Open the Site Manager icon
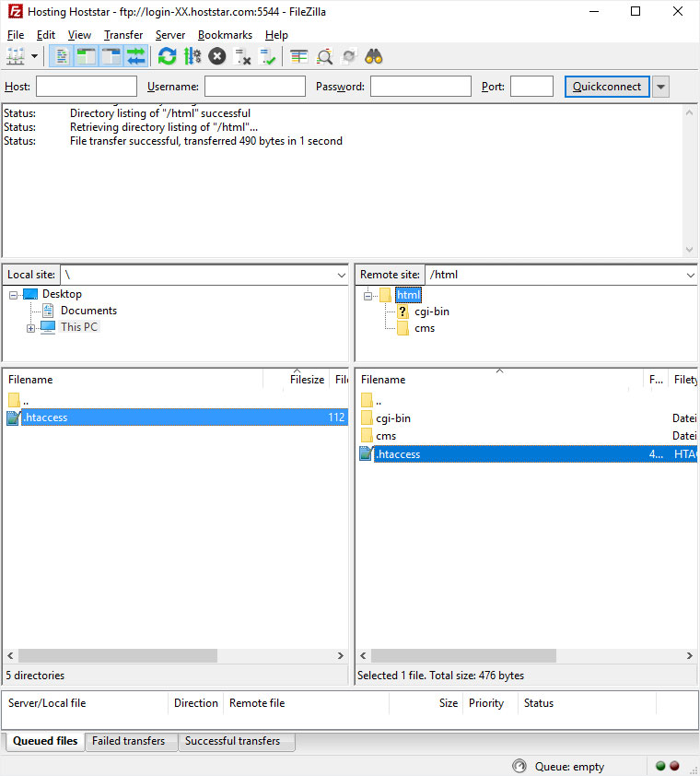The image size is (700, 776). 16,56
